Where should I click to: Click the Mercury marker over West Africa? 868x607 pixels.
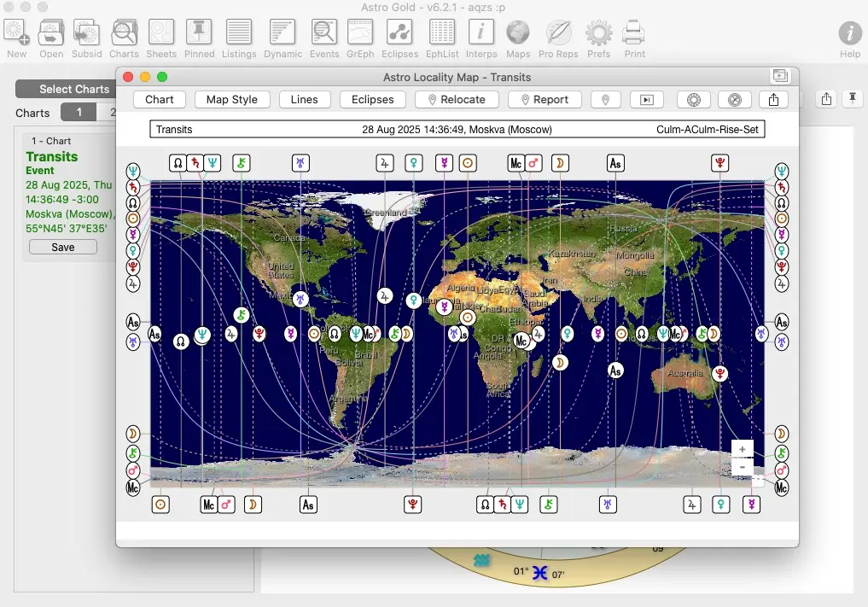pos(444,306)
